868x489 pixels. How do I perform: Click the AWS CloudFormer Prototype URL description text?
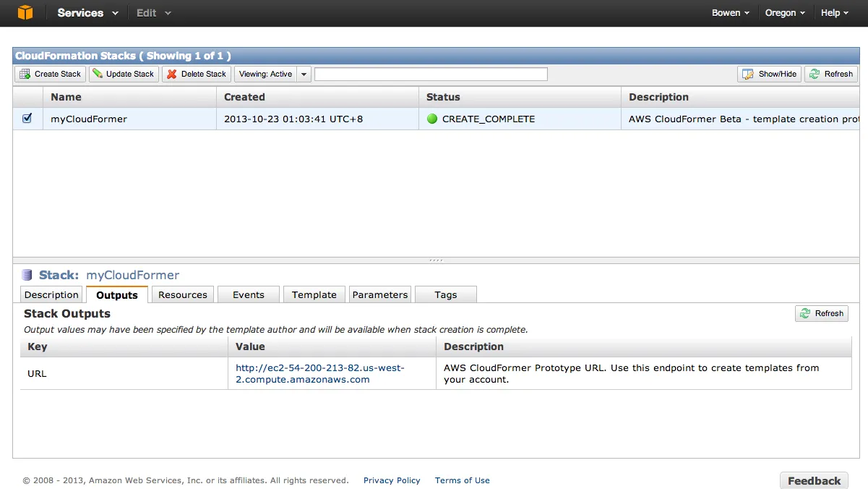pos(631,373)
